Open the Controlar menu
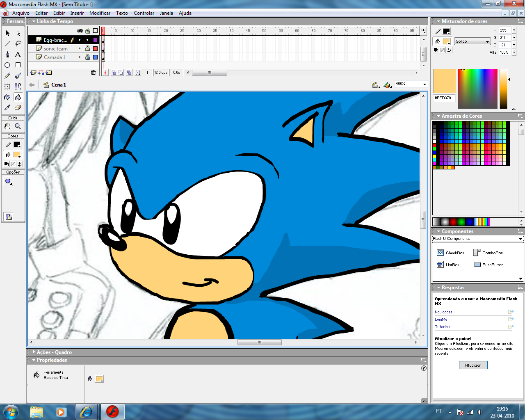Image resolution: width=525 pixels, height=420 pixels. click(x=144, y=13)
